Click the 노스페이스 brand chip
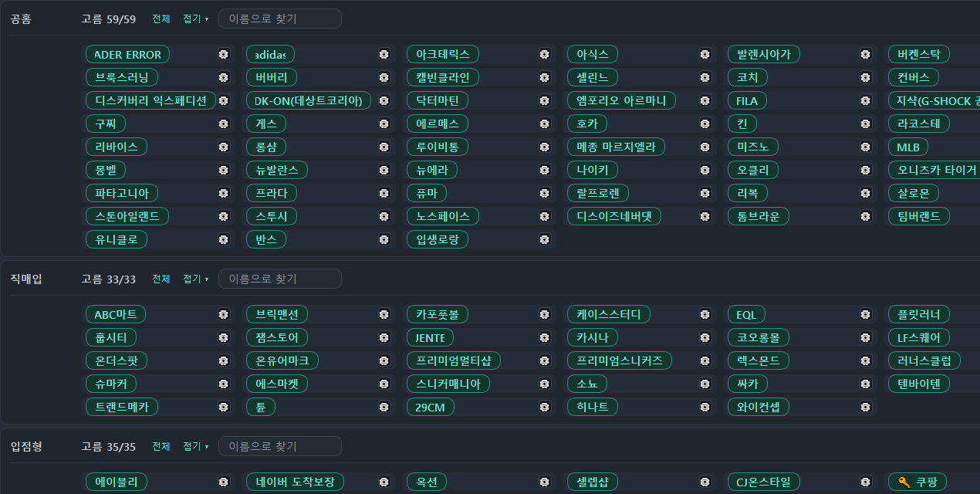This screenshot has width=980, height=494. point(443,216)
